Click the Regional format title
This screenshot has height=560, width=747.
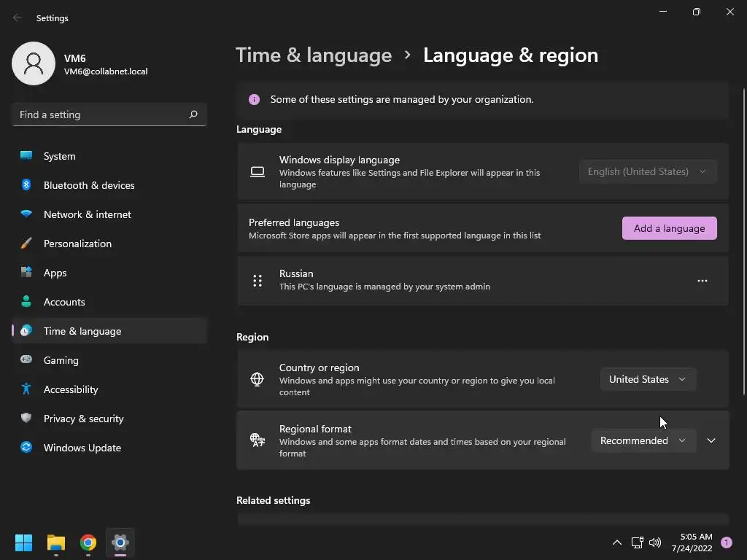click(315, 429)
